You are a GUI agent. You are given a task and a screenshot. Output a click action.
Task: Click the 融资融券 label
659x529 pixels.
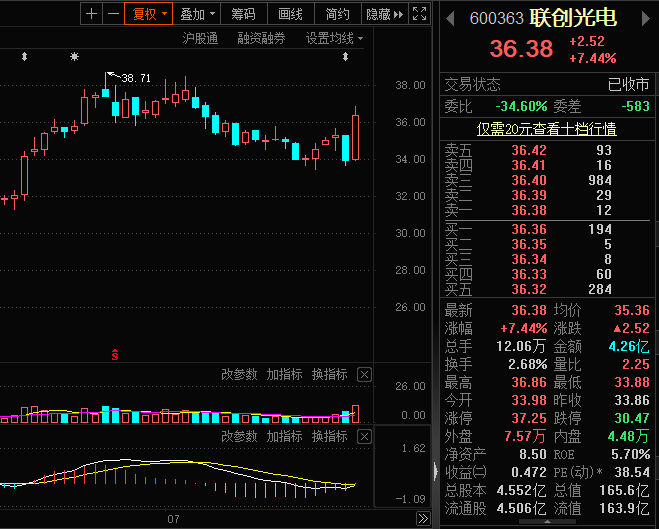pyautogui.click(x=261, y=39)
